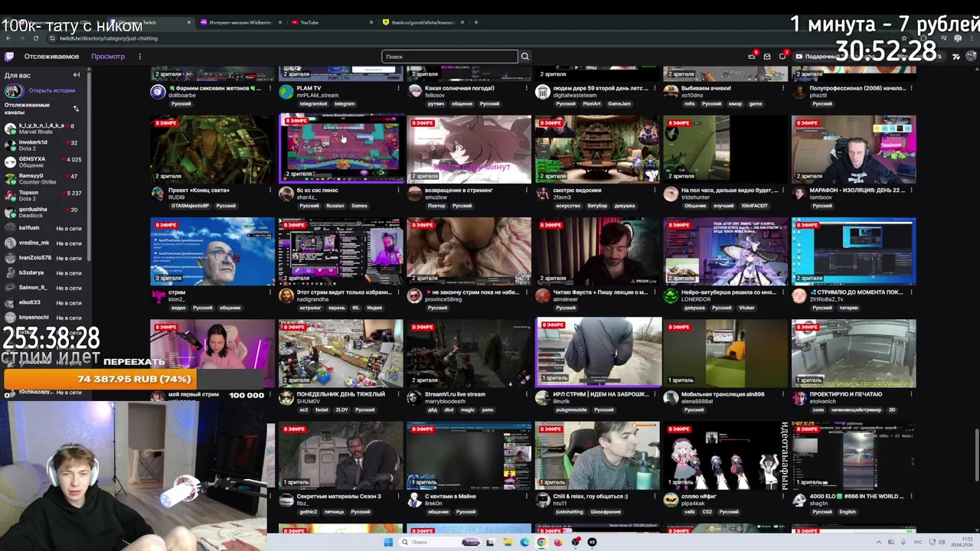Open the mrPLAM_stream channel avatar

(x=286, y=92)
